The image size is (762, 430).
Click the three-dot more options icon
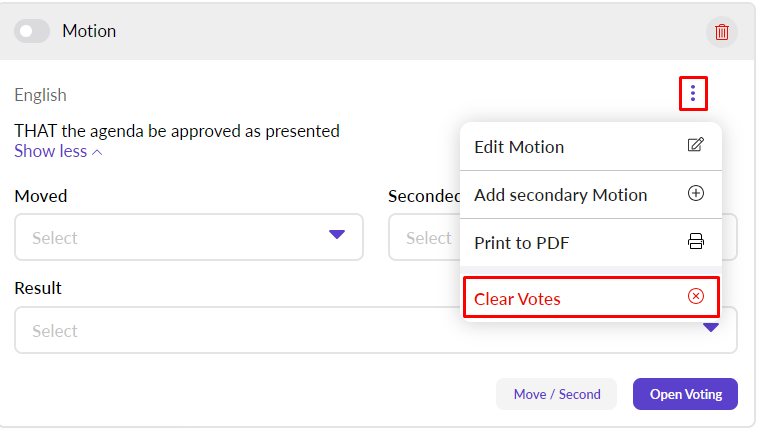pyautogui.click(x=693, y=95)
